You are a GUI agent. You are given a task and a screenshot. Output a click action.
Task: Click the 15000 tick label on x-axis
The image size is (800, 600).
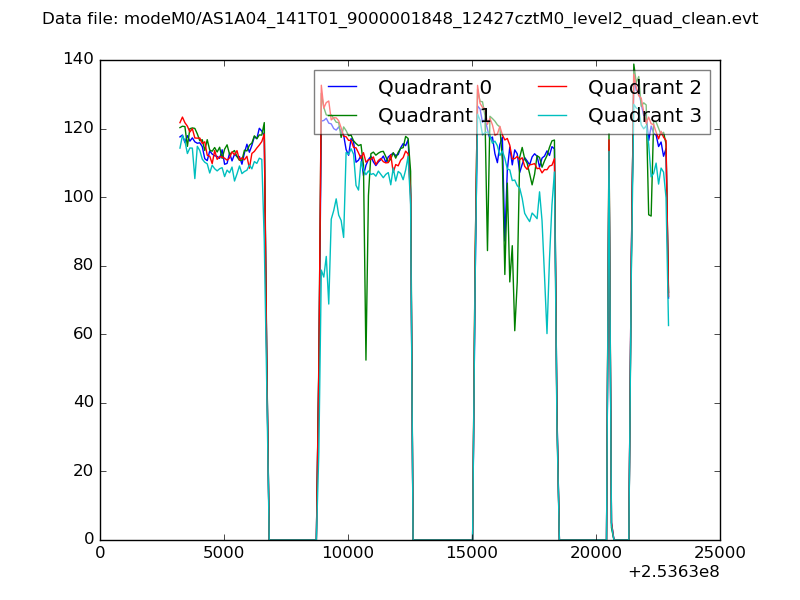[x=472, y=553]
